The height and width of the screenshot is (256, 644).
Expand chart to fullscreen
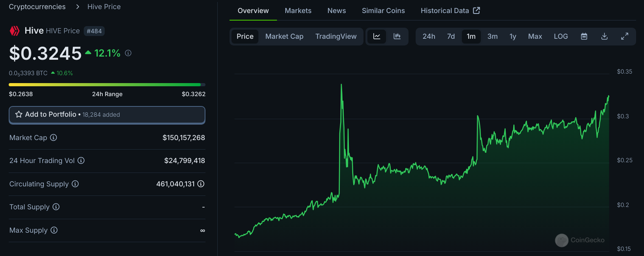[x=624, y=36]
